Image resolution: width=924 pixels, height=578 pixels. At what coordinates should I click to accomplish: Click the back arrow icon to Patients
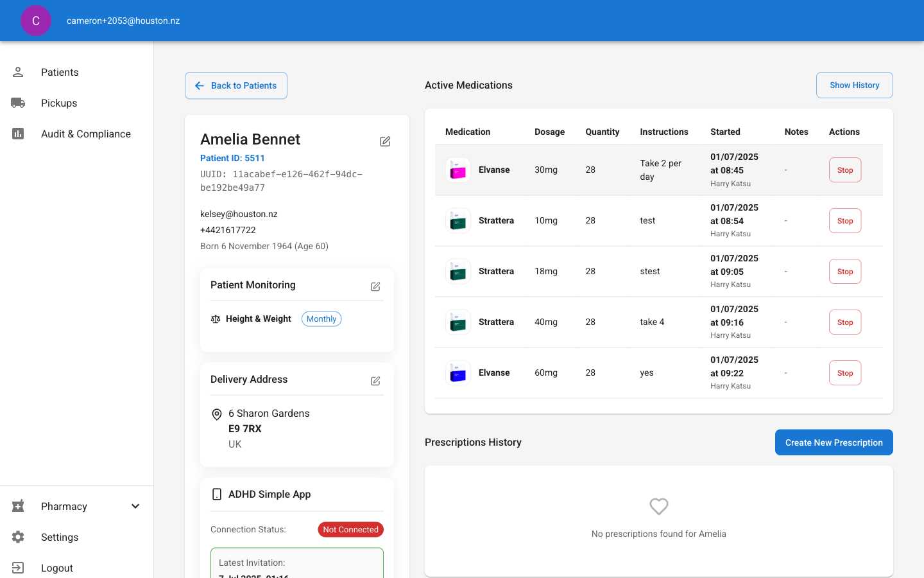200,85
